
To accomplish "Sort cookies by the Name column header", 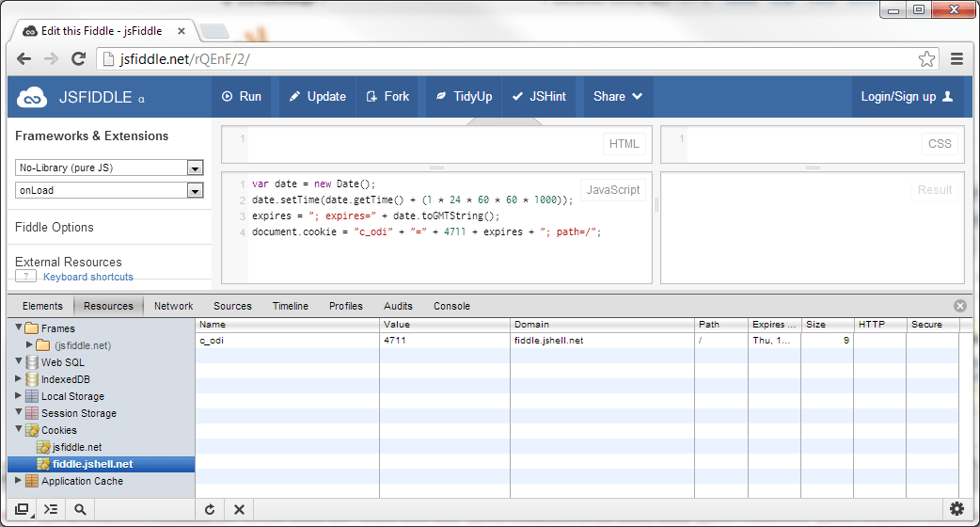I will pyautogui.click(x=288, y=325).
